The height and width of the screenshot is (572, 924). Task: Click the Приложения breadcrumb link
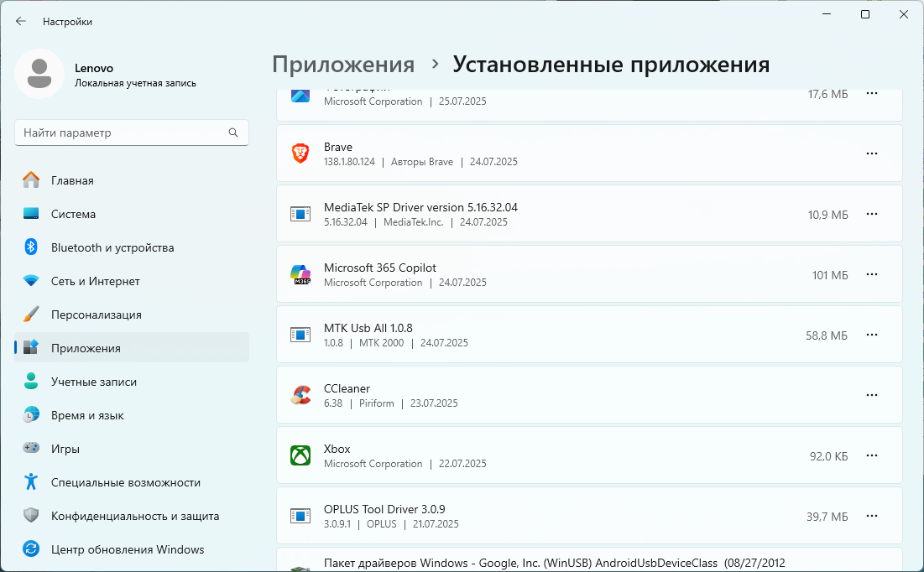click(x=343, y=65)
